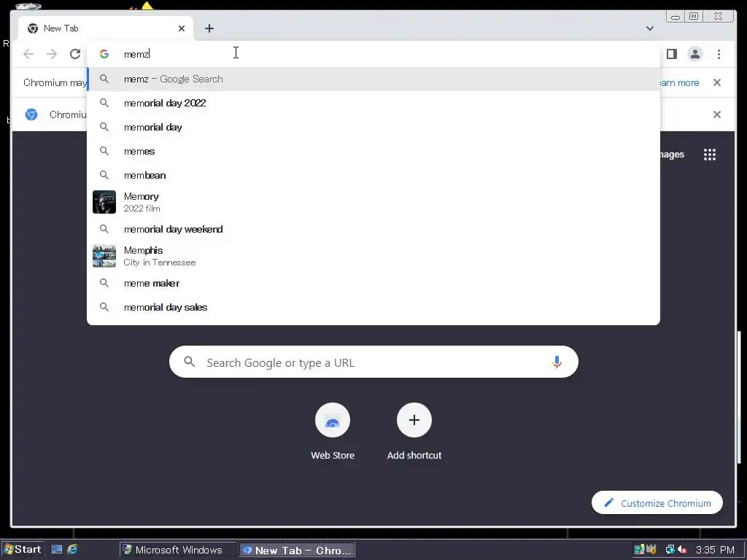Click magnifier icon in page search box
The height and width of the screenshot is (560, 747).
tap(189, 362)
